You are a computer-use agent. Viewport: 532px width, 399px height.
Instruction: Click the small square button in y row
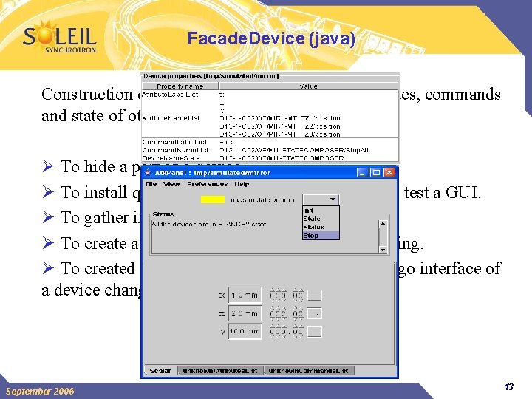315,331
